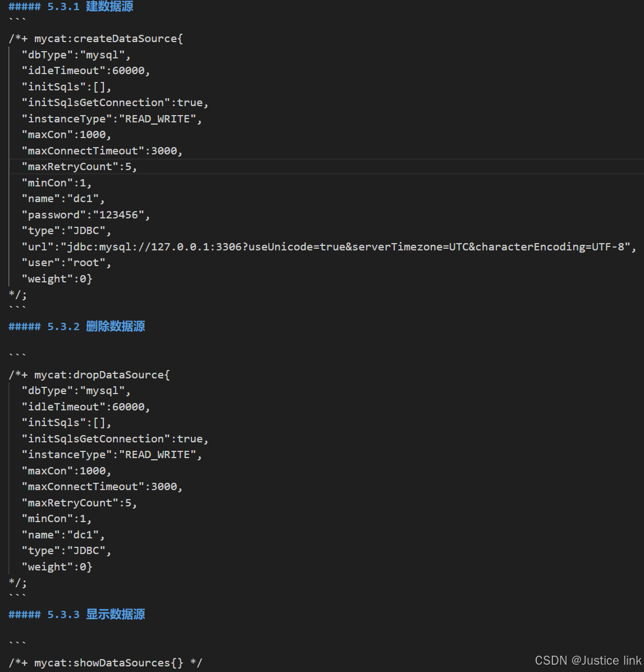The height and width of the screenshot is (672, 644).
Task: Click "maxRetryCount":5 in the dropDataSource block
Action: tap(79, 502)
